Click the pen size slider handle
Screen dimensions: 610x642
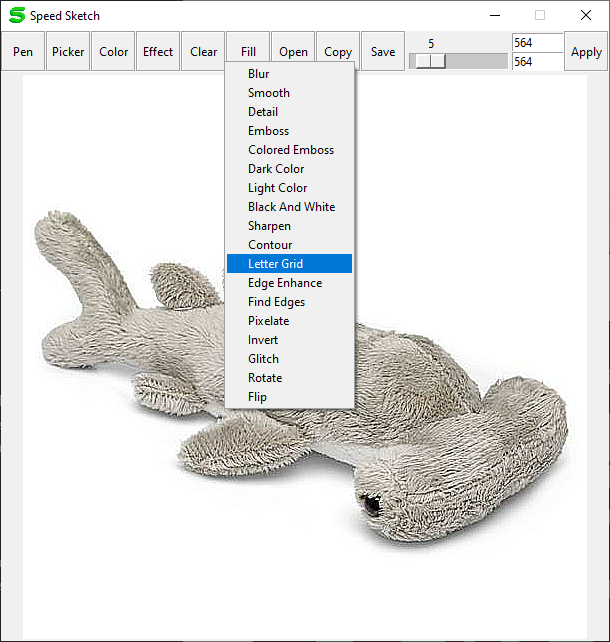pyautogui.click(x=430, y=61)
